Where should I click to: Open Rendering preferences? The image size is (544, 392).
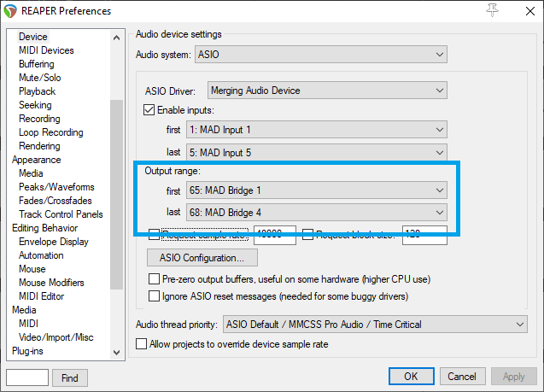39,146
